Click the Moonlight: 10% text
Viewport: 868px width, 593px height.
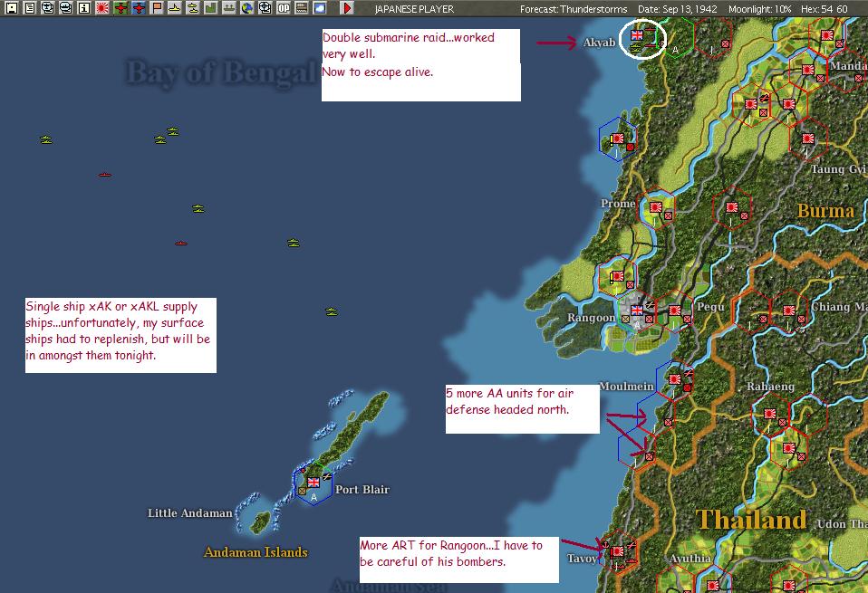click(x=759, y=9)
